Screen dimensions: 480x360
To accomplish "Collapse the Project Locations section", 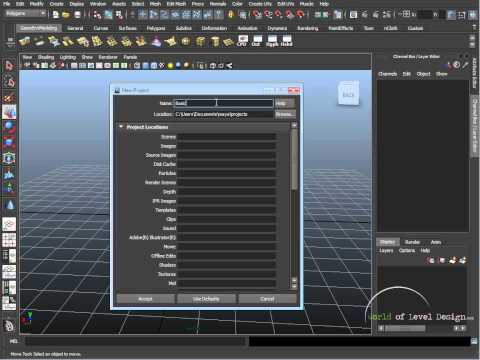I will click(x=121, y=127).
